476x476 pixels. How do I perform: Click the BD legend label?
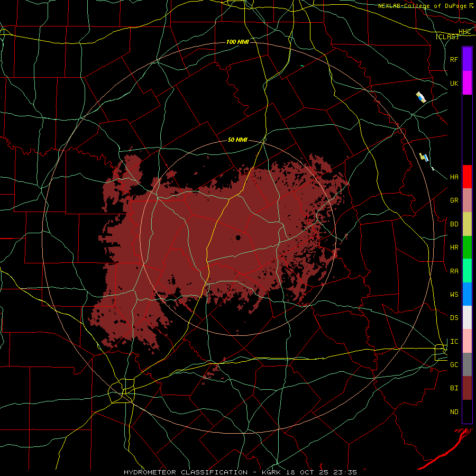point(454,224)
